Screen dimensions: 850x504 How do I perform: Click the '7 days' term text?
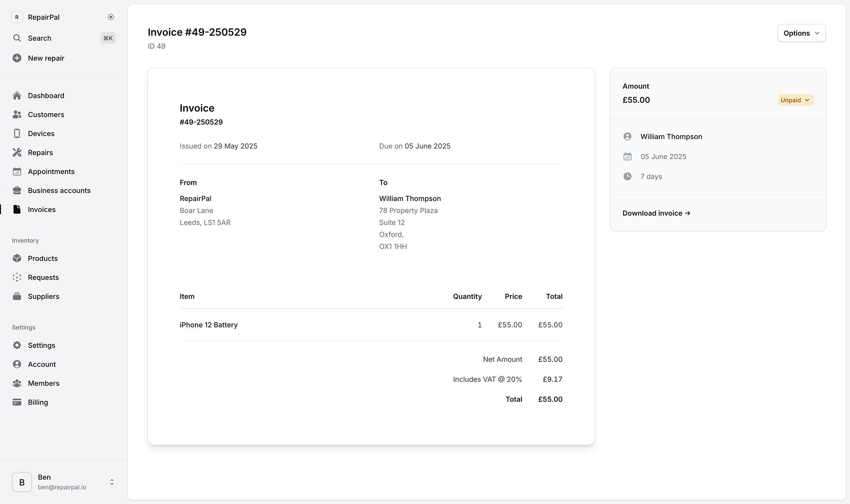[x=651, y=176]
